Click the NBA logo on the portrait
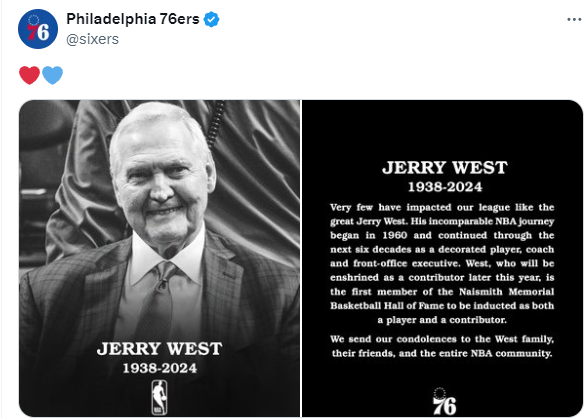 [x=159, y=397]
